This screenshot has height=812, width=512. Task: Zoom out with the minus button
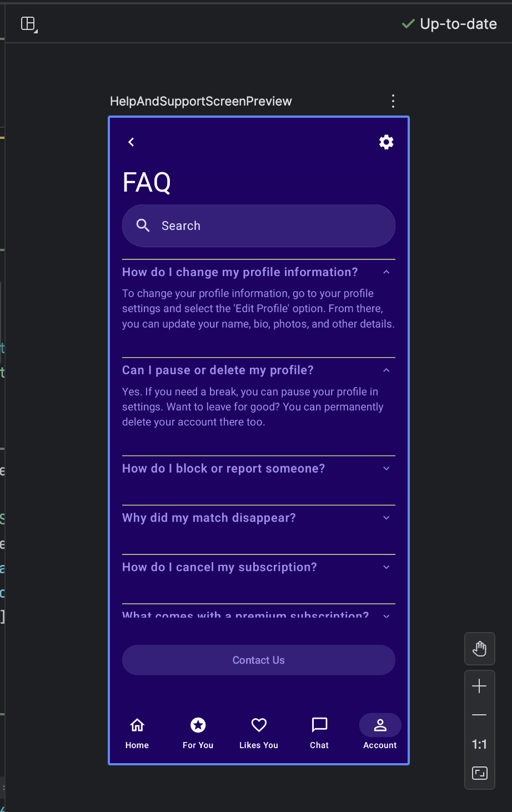(479, 715)
